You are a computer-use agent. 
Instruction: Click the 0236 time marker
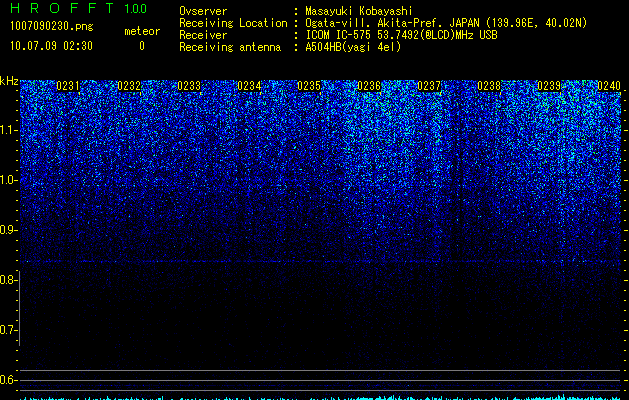[369, 86]
